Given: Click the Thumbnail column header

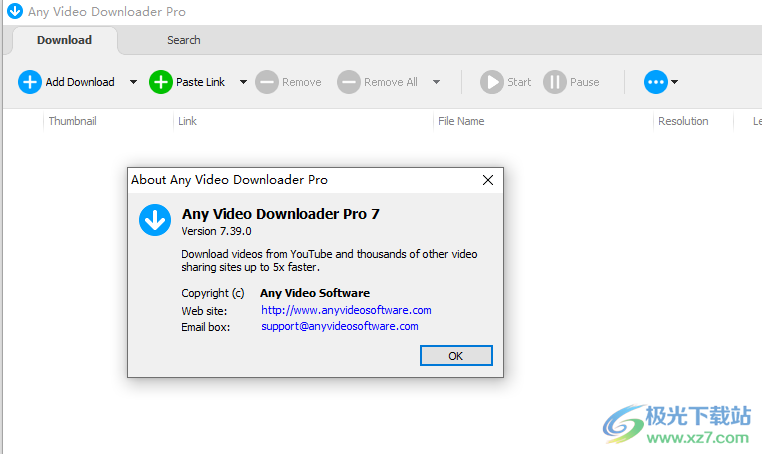Looking at the screenshot, I should [x=72, y=121].
